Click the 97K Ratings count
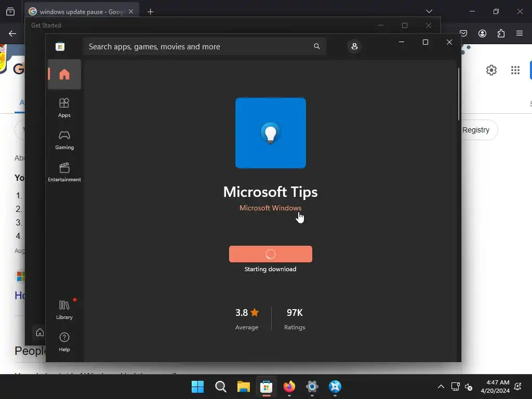 point(295,318)
